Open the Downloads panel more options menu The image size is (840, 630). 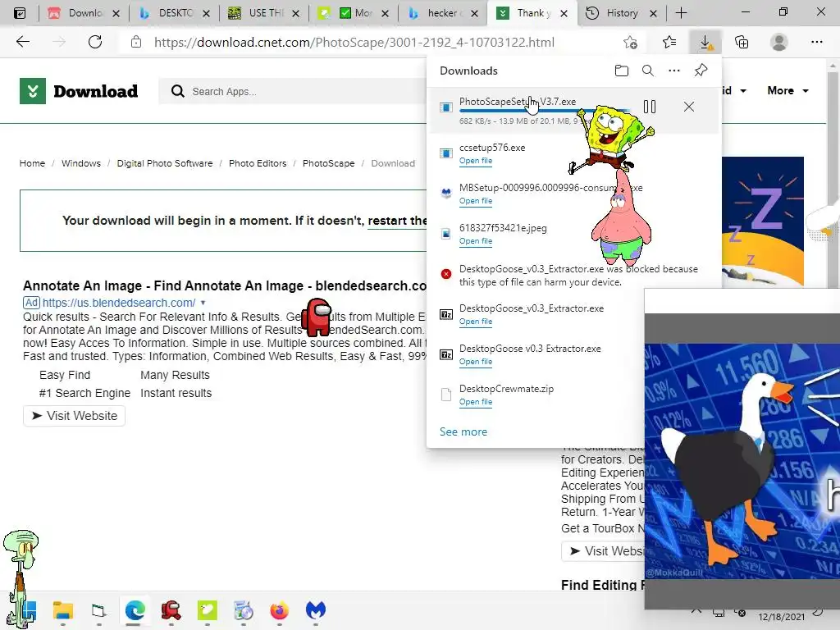(674, 71)
